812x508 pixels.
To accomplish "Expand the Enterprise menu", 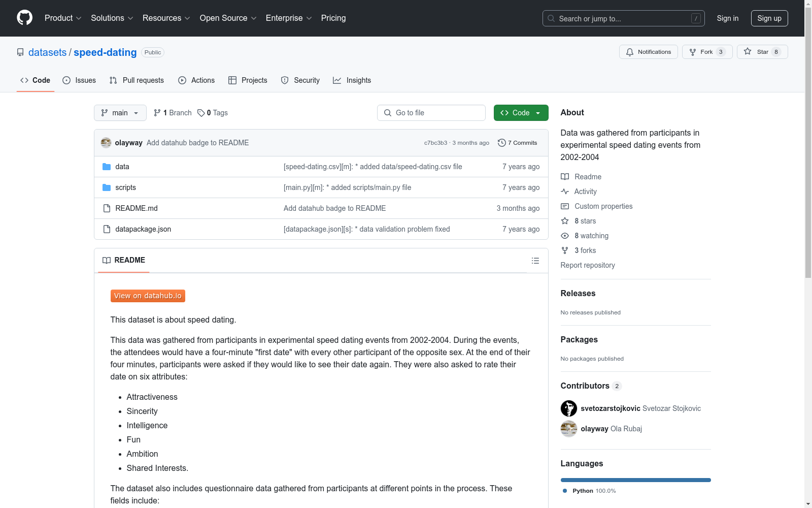I will click(x=289, y=18).
